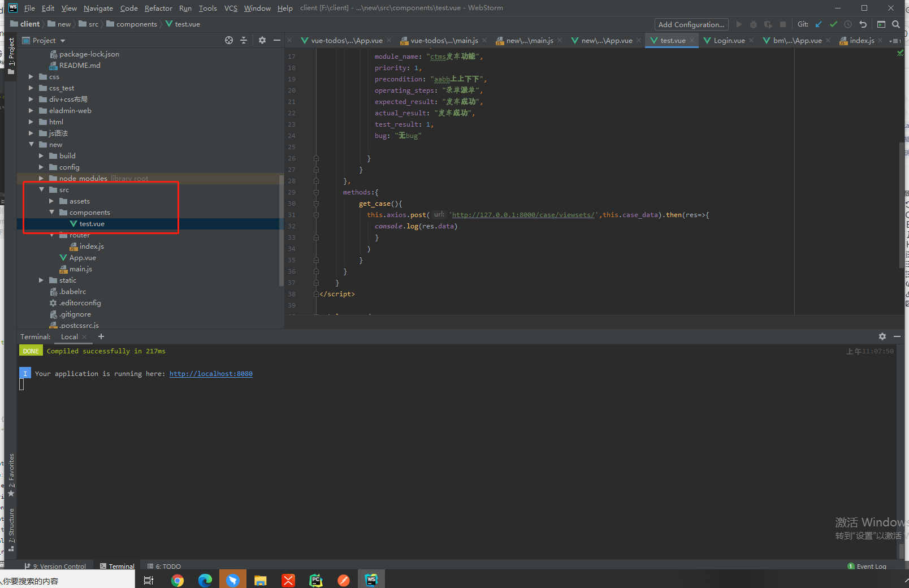Collapse the src folder
Screen dimensions: 909x588
tap(41, 190)
